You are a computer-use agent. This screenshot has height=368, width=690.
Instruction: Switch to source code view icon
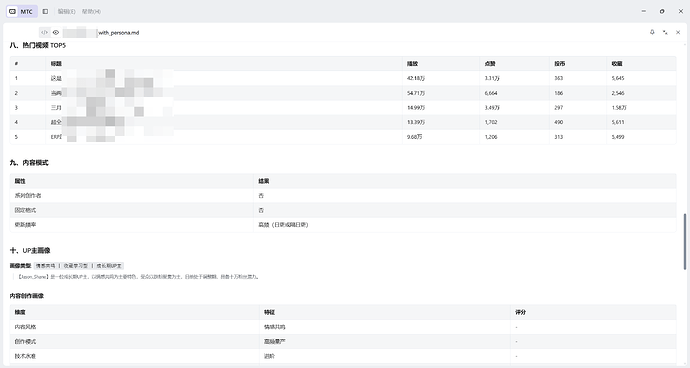click(44, 33)
